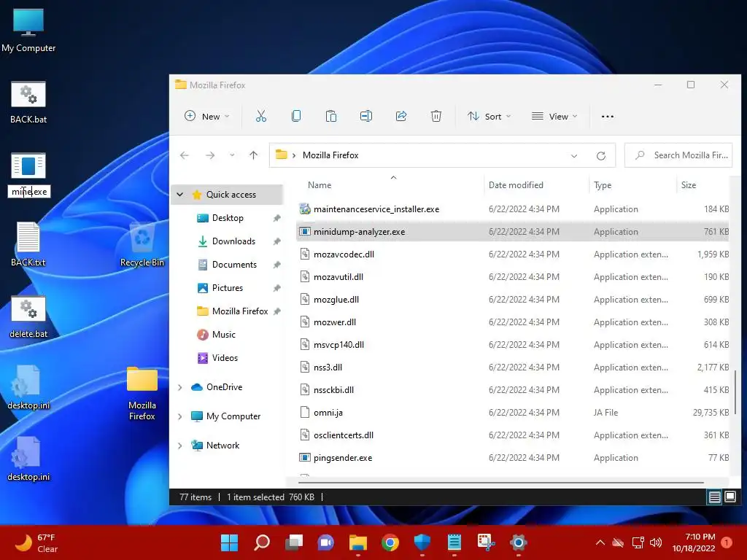The width and height of the screenshot is (747, 560).
Task: Open recent locations dropdown arrow
Action: [x=232, y=155]
